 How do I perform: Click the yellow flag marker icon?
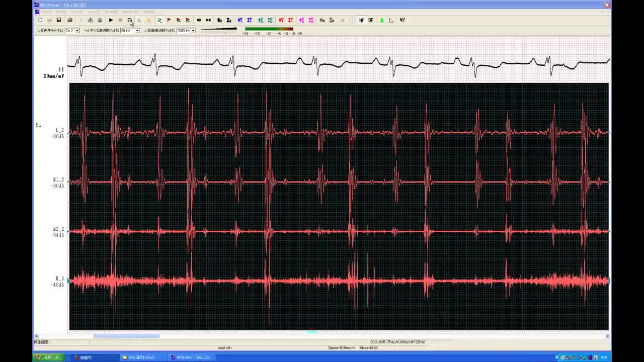point(169,20)
